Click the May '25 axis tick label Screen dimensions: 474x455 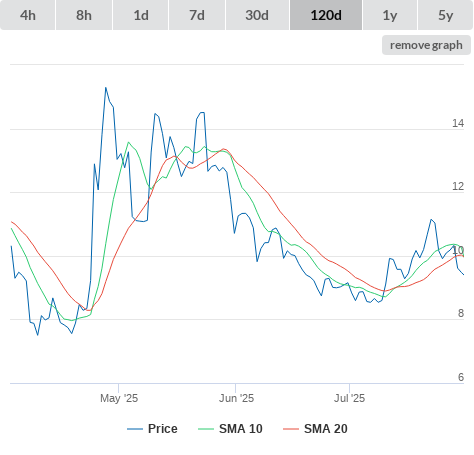[x=119, y=398]
